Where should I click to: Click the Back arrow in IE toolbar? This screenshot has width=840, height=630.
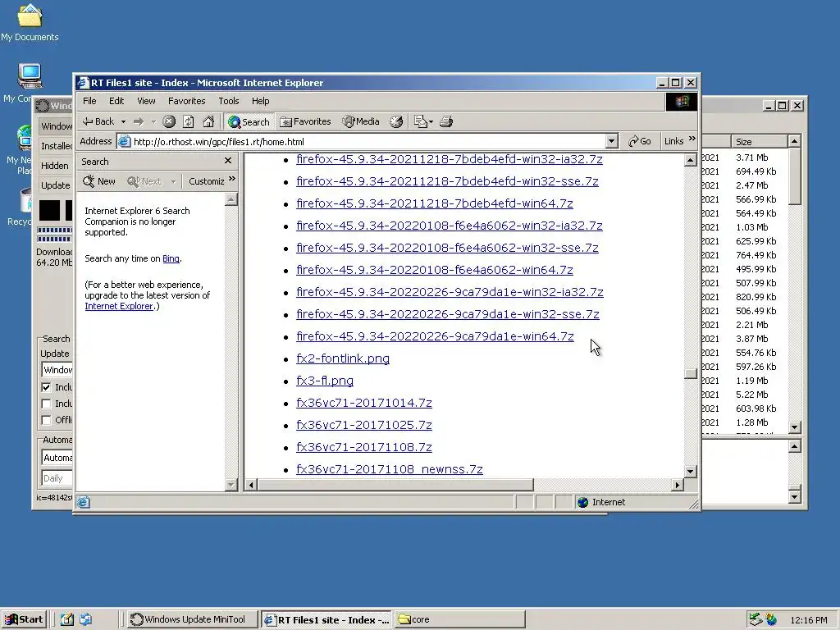point(98,121)
